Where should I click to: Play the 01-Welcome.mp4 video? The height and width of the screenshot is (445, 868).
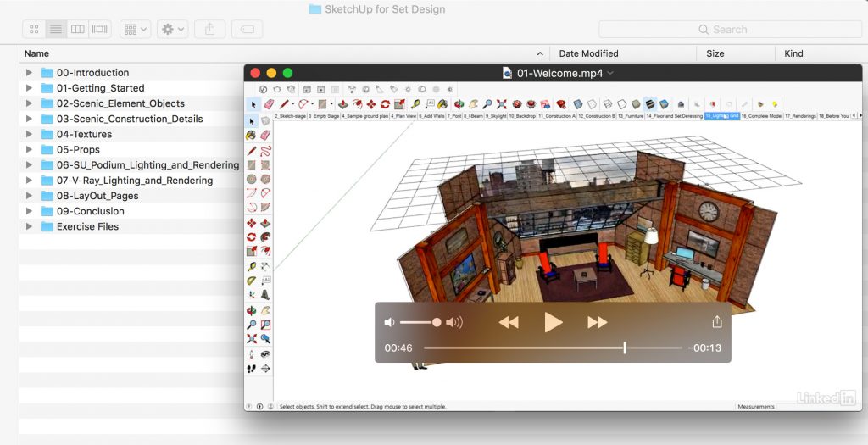[553, 322]
